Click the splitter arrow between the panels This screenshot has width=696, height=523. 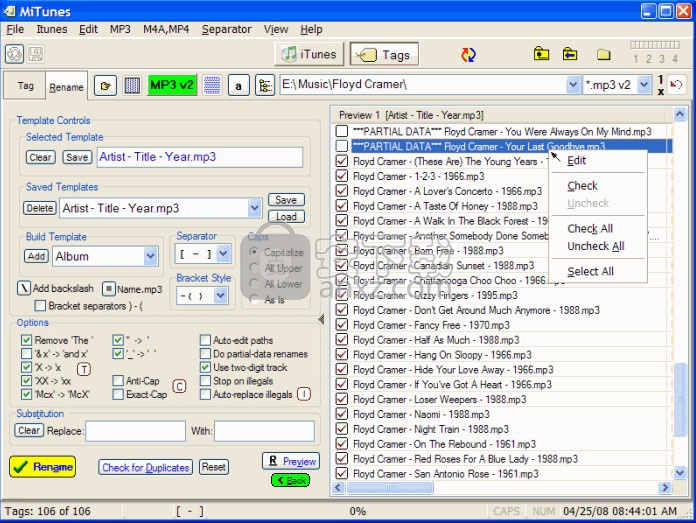pos(321,319)
